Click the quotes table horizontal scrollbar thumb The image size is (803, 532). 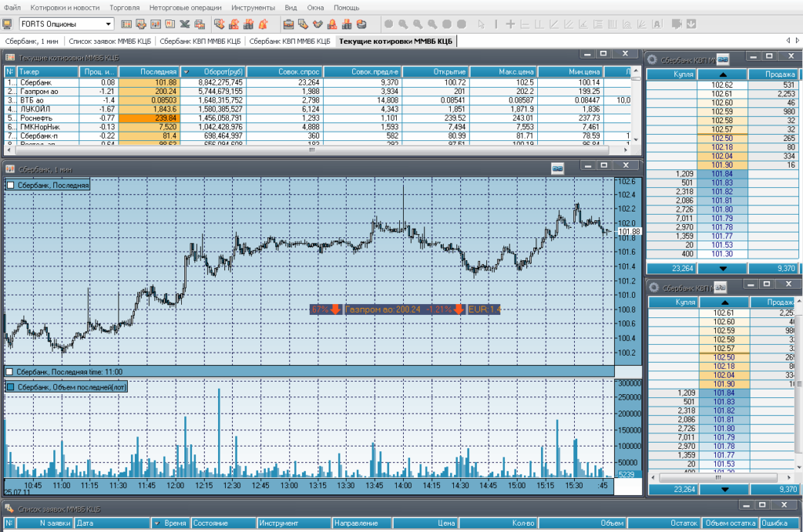click(x=311, y=150)
